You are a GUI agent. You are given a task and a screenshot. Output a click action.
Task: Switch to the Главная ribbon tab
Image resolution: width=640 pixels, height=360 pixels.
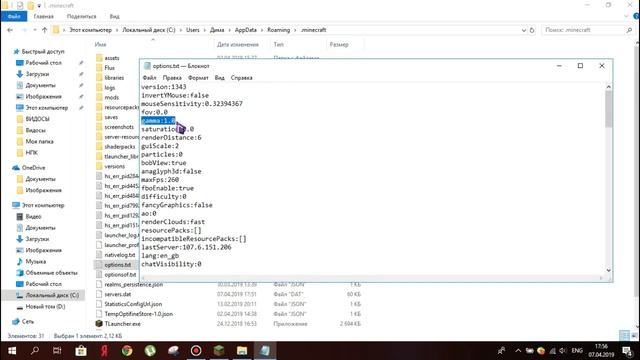pos(43,16)
